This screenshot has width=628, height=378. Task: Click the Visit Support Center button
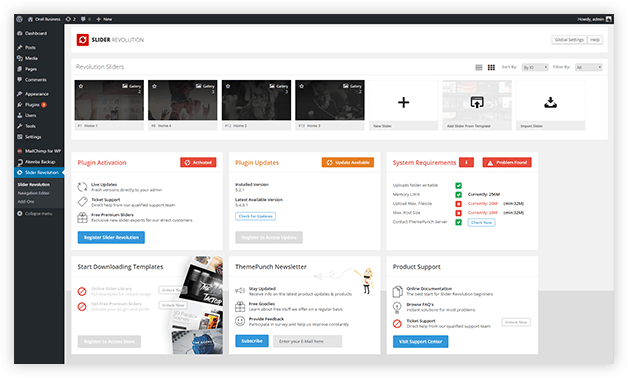[x=420, y=341]
